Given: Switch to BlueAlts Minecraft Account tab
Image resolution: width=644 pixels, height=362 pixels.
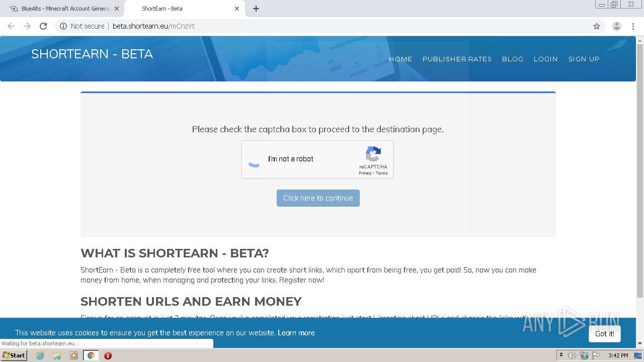Looking at the screenshot, I should (x=62, y=9).
